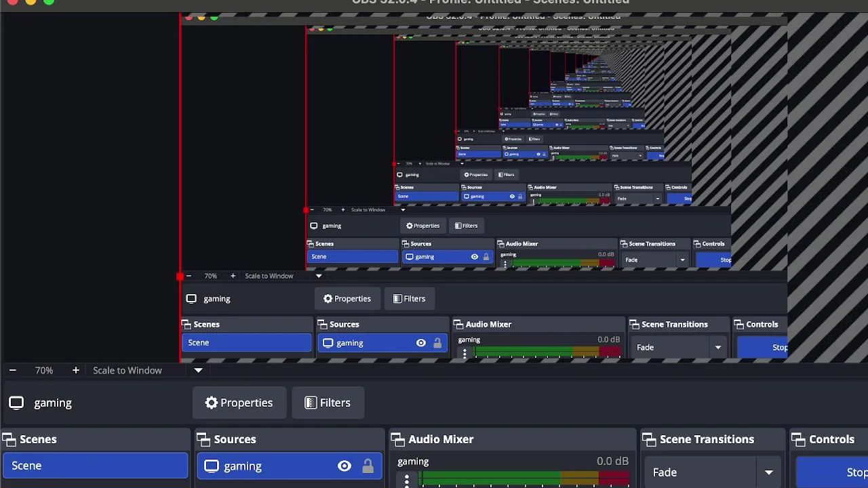This screenshot has width=868, height=488.
Task: Open Properties from the main source toolbar
Action: [239, 403]
